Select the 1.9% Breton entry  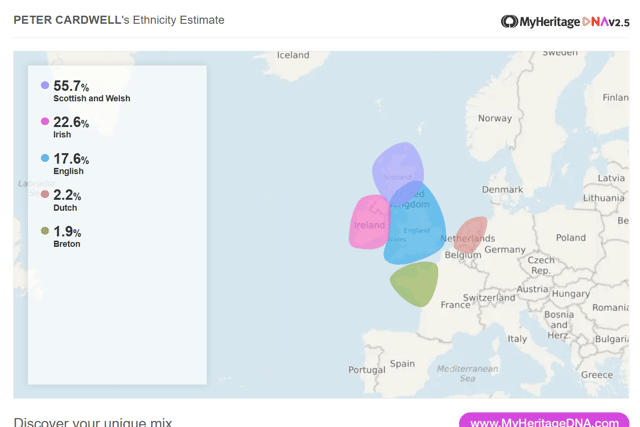tap(61, 237)
